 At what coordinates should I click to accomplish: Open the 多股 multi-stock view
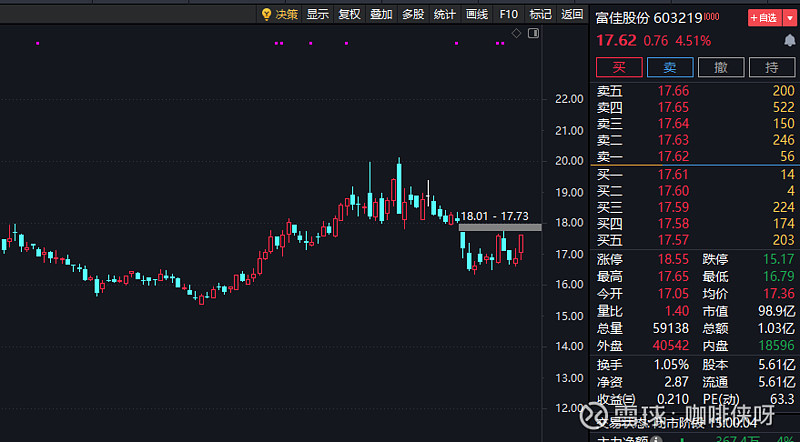pyautogui.click(x=413, y=14)
